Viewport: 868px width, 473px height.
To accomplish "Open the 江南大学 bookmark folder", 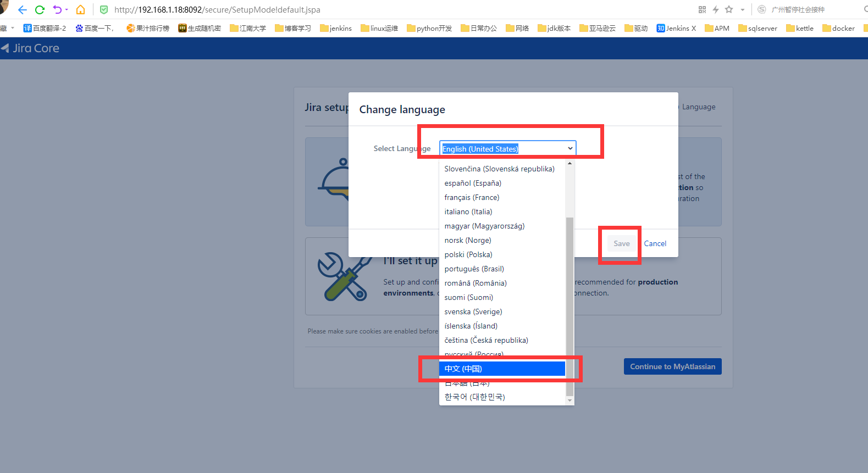I will (248, 28).
